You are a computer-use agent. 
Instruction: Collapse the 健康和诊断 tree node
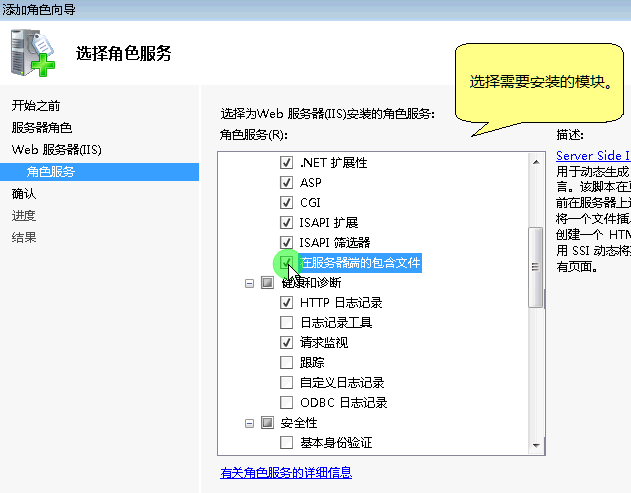(x=249, y=283)
